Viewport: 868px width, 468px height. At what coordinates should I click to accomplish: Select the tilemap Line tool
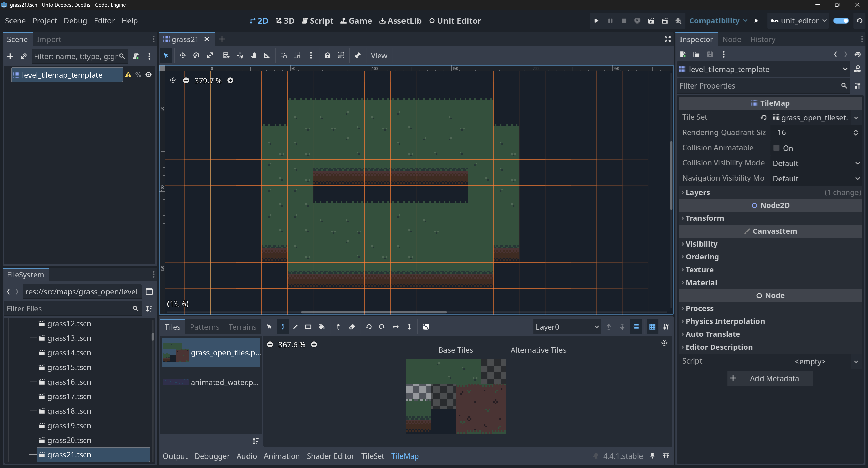tap(295, 327)
